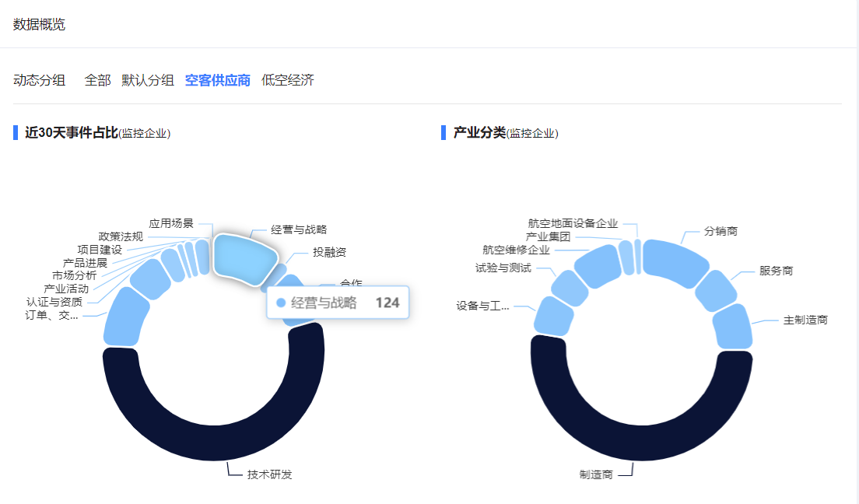Image resolution: width=859 pixels, height=504 pixels.
Task: Click the 投融资 label text
Action: 330,252
